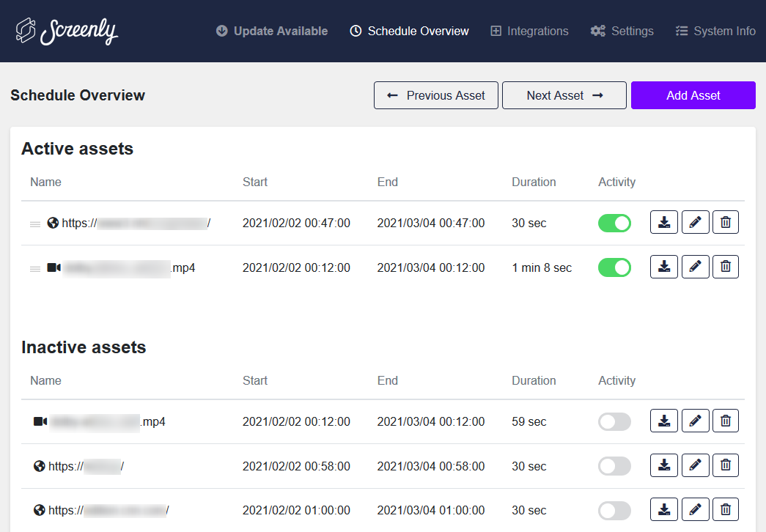Viewport: 766px width, 532px height.
Task: Open Settings from the top navigation
Action: (x=622, y=31)
